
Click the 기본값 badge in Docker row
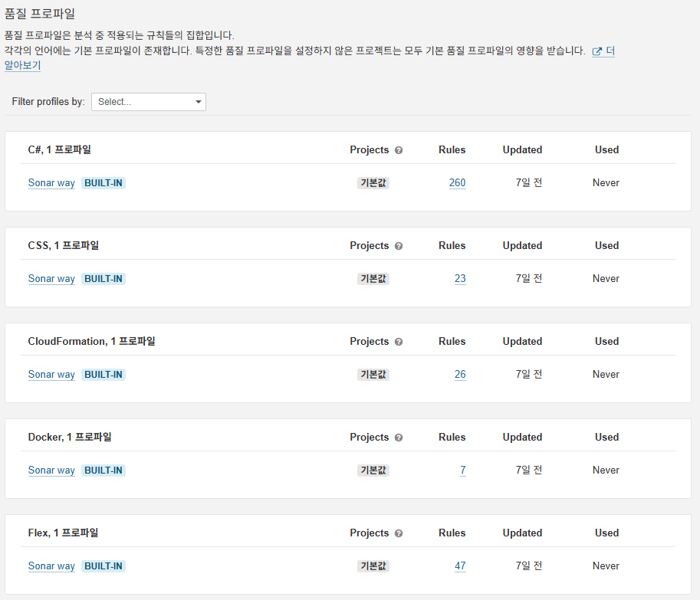pyautogui.click(x=373, y=470)
